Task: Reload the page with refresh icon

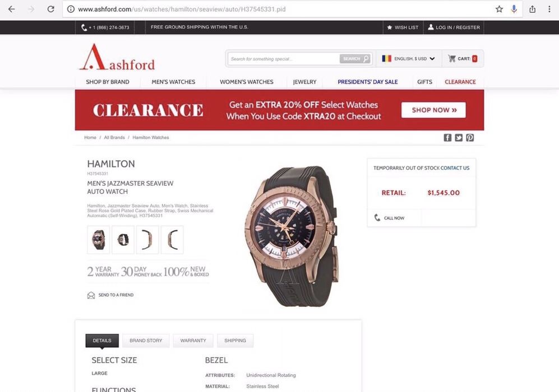Action: coord(51,10)
